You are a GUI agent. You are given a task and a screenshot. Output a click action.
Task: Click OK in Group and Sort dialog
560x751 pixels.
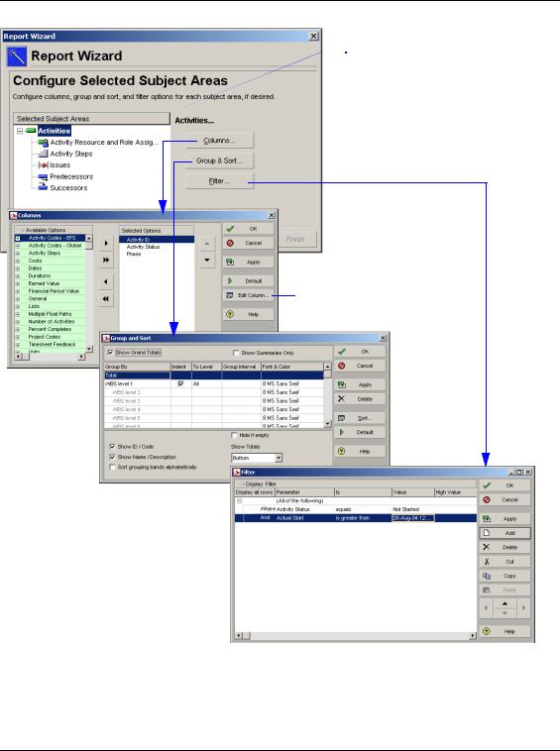pyautogui.click(x=360, y=352)
